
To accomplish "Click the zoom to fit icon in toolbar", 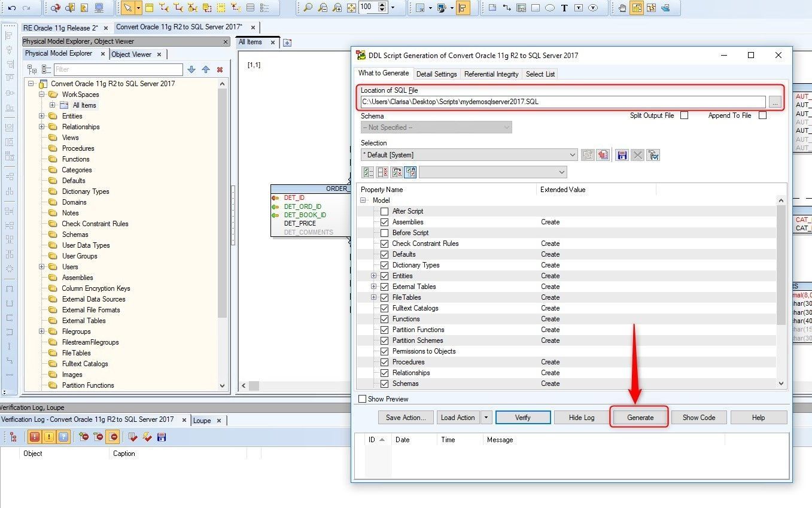I will pyautogui.click(x=351, y=8).
